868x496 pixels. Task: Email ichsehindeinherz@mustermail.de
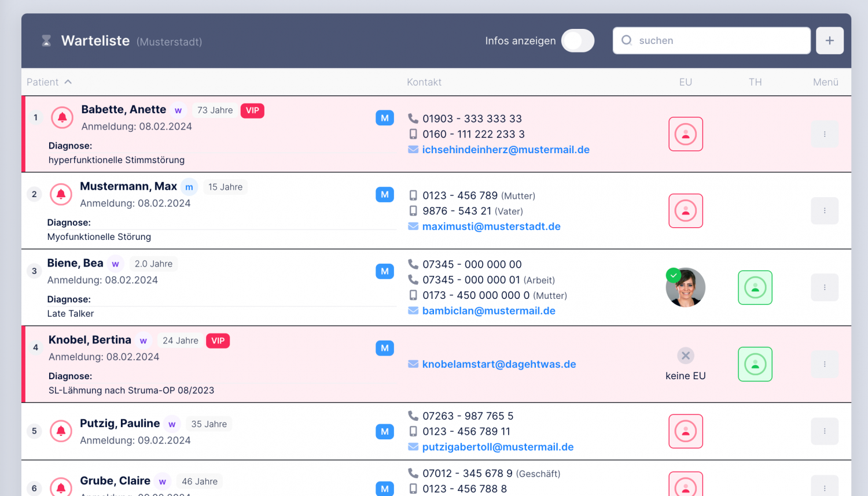click(506, 150)
